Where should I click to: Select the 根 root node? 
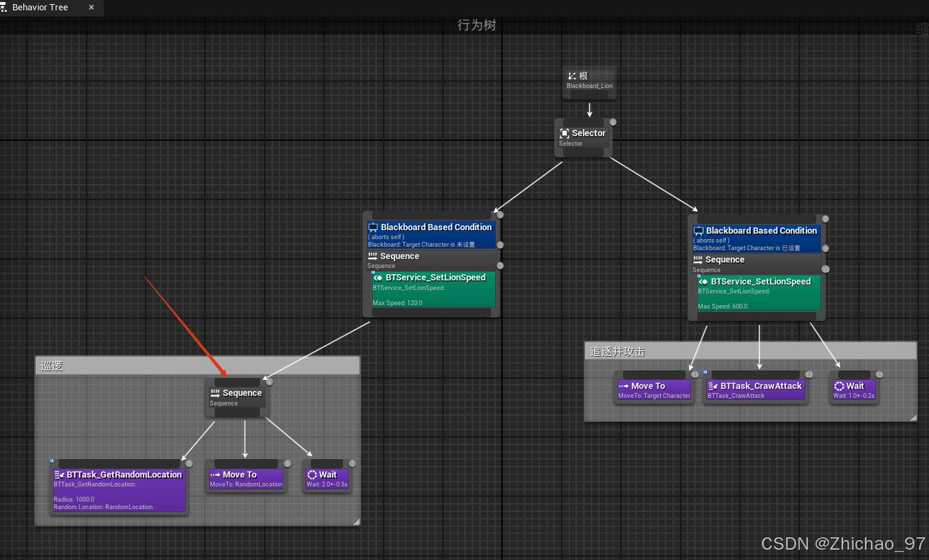point(589,82)
